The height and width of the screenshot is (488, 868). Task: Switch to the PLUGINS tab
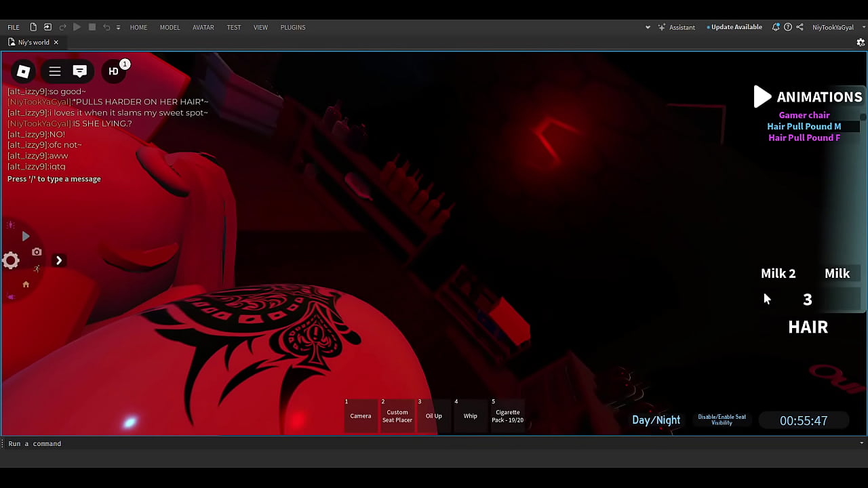pos(293,27)
